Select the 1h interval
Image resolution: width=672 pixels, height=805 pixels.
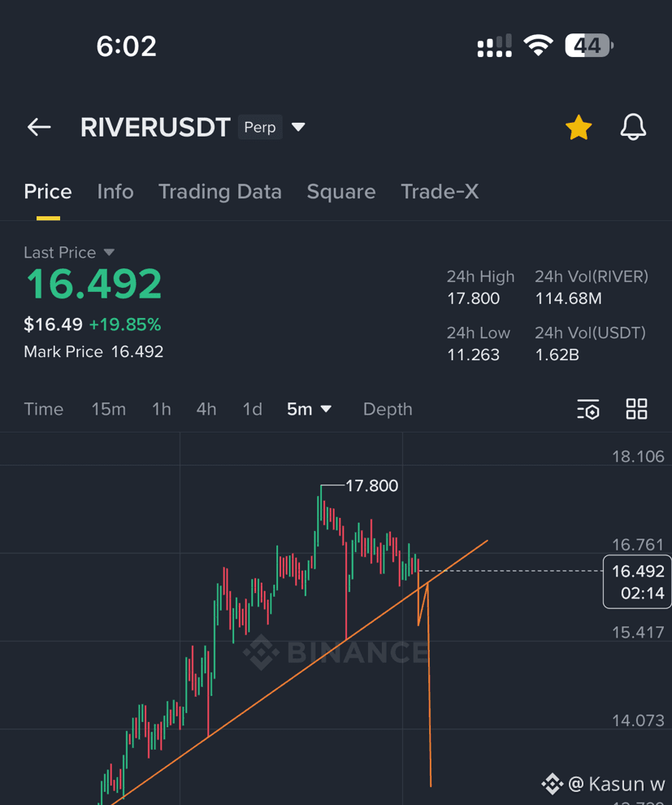162,409
